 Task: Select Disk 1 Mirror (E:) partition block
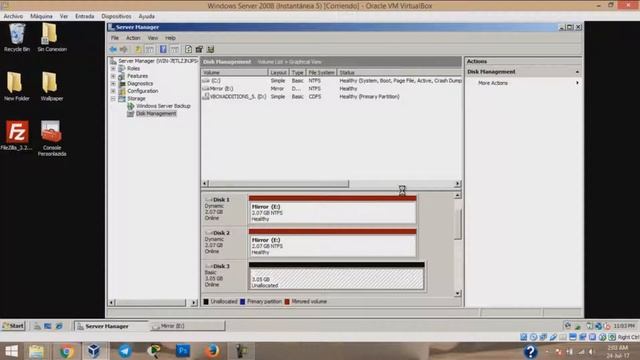click(333, 210)
